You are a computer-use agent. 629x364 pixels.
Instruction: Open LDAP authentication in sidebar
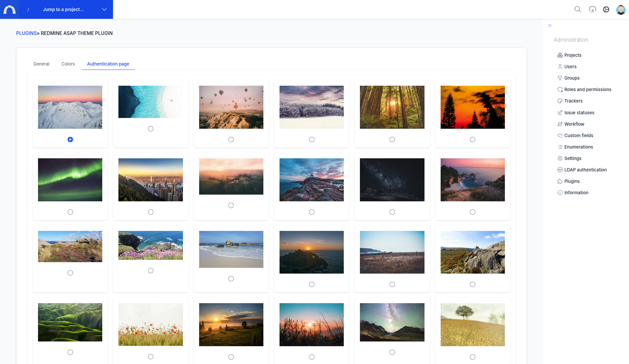tap(585, 170)
